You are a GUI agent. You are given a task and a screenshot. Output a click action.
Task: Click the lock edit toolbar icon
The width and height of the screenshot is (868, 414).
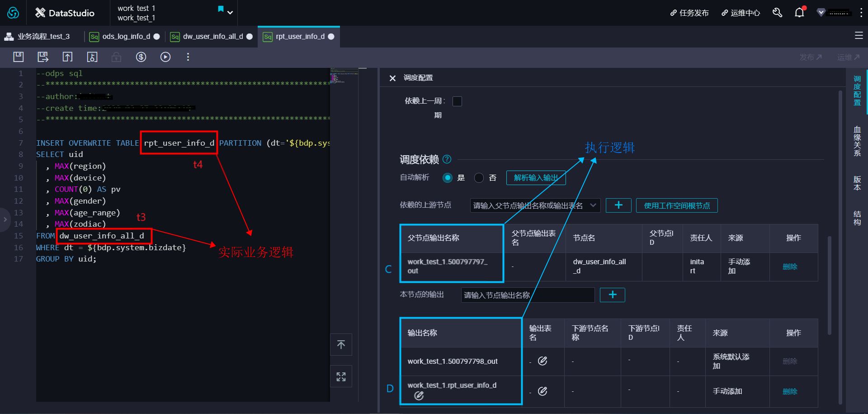116,57
